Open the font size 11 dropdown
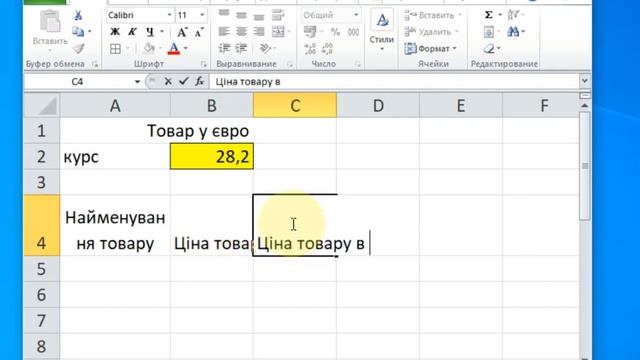Image resolution: width=640 pixels, height=360 pixels. (202, 15)
